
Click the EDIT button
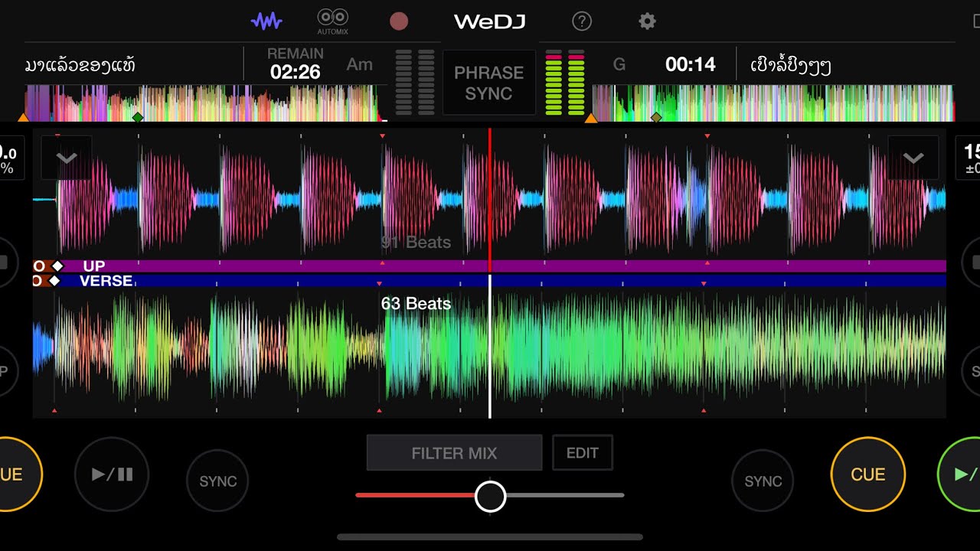(583, 452)
